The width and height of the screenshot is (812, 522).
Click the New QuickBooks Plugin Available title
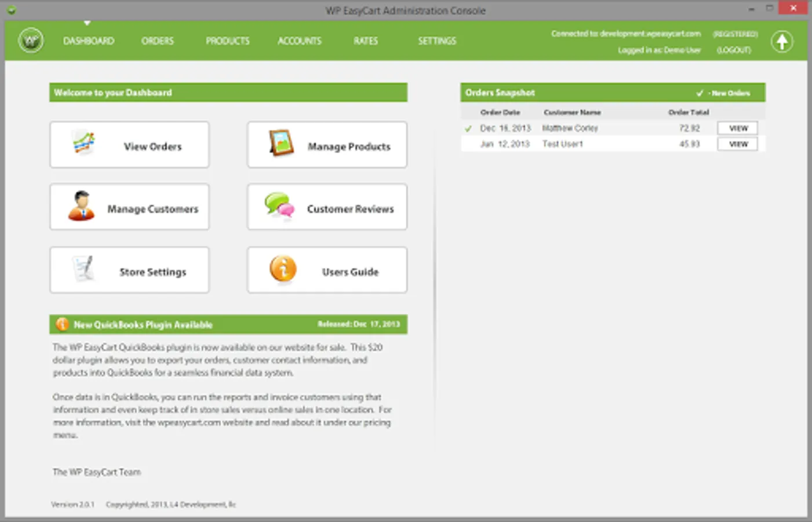(x=143, y=325)
